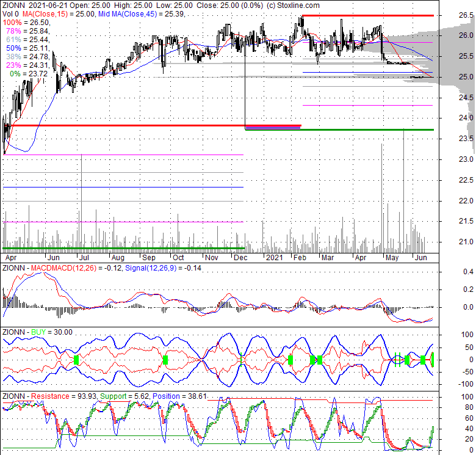The image size is (476, 455).
Task: Click the Oct month label
Action: point(178,258)
